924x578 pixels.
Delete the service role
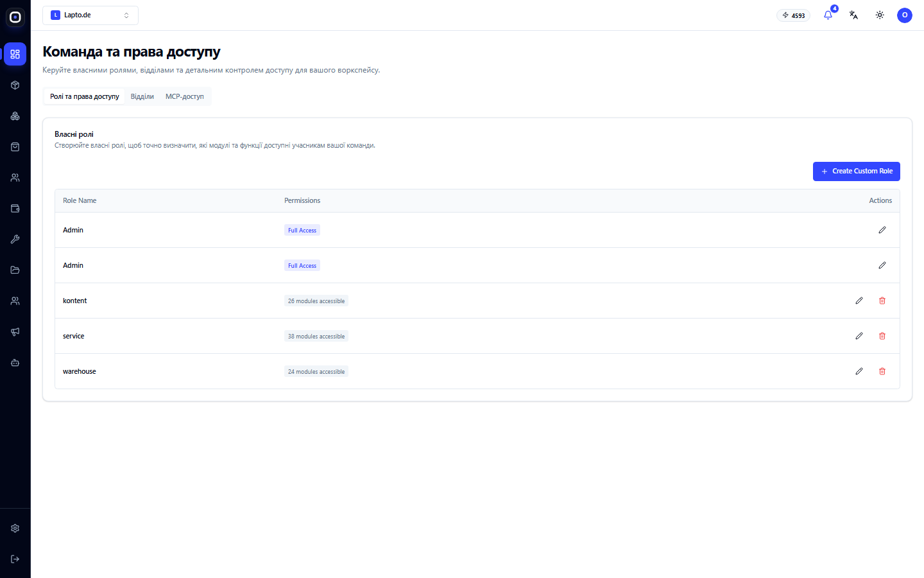[882, 336]
